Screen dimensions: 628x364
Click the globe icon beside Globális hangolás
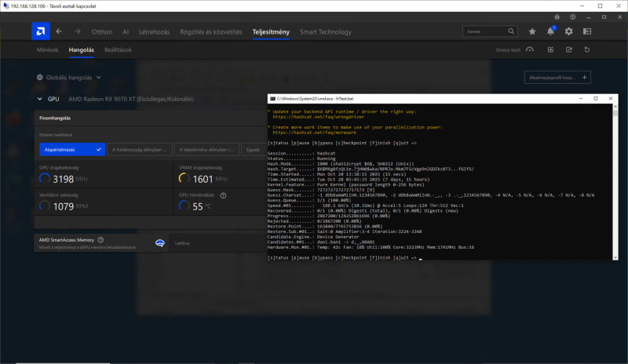[x=40, y=78]
